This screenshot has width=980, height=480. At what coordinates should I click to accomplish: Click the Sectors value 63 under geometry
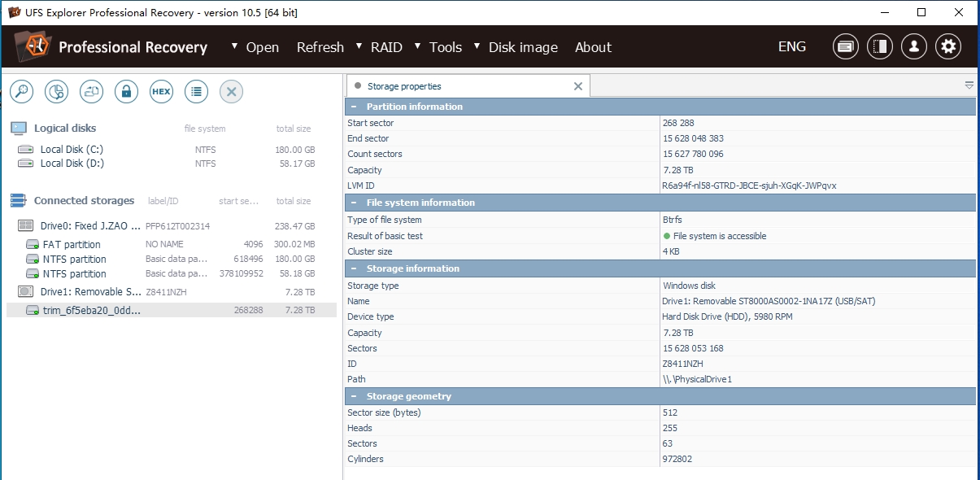pyautogui.click(x=668, y=443)
